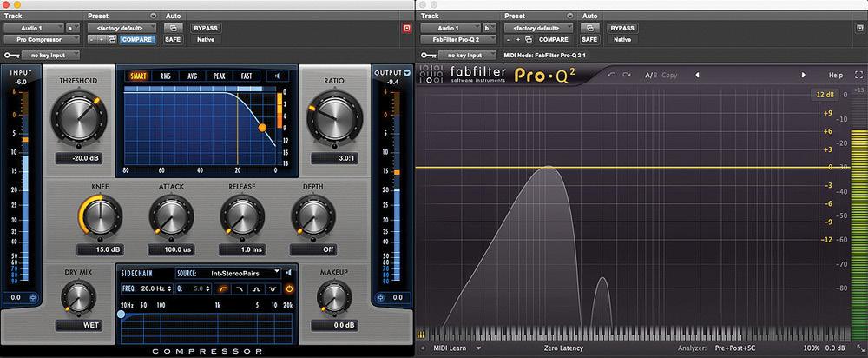Screen dimensions: 868x358
Task: Click the output phase invert icon under OUTPUT meter
Action: 381,297
